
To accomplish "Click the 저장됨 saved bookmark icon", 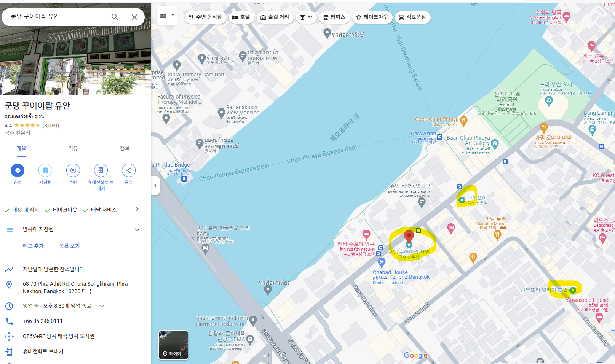I will tap(45, 170).
